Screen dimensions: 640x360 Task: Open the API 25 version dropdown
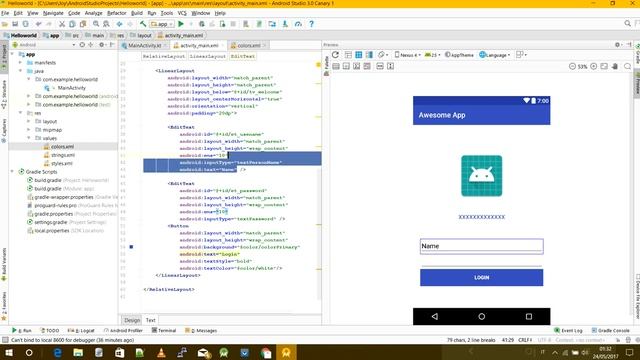(433, 55)
